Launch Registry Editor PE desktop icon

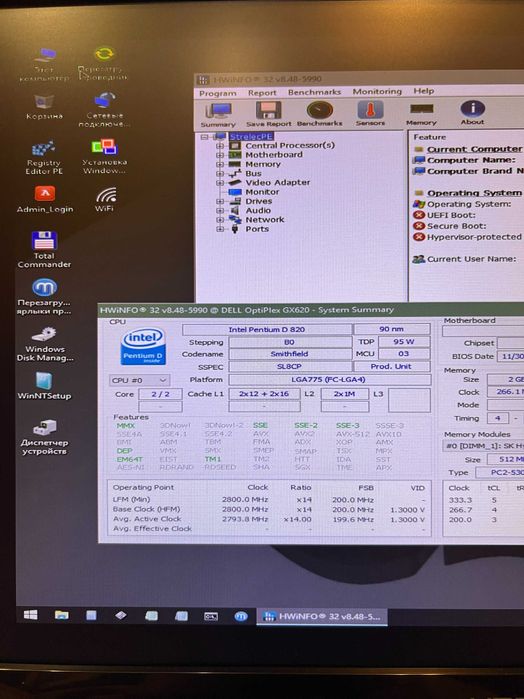tap(44, 158)
